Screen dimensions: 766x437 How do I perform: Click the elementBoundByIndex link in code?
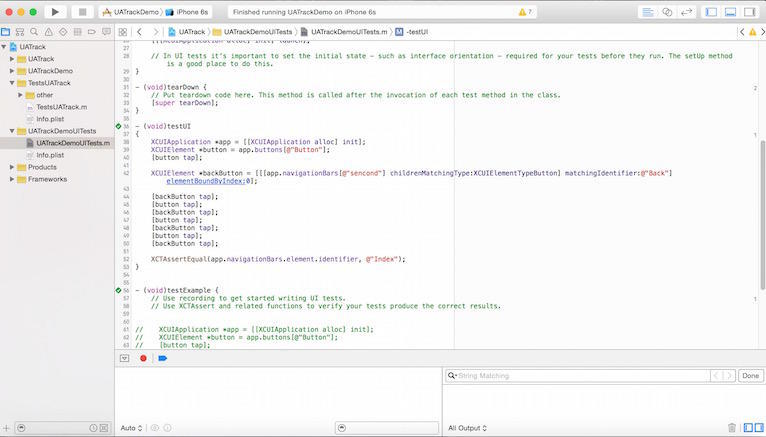tap(206, 181)
